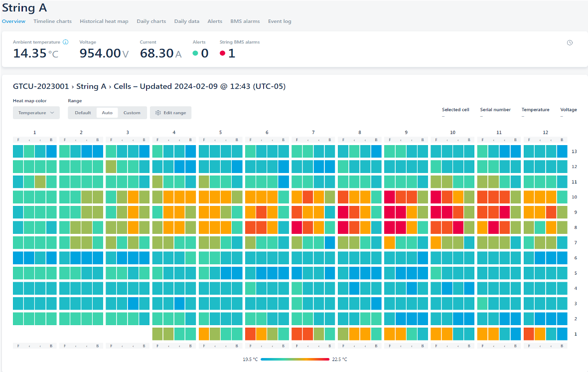Click the info icon beside Ambient temperature

pos(66,42)
